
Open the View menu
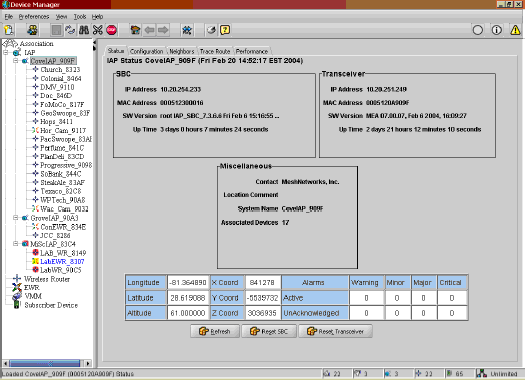[61, 16]
